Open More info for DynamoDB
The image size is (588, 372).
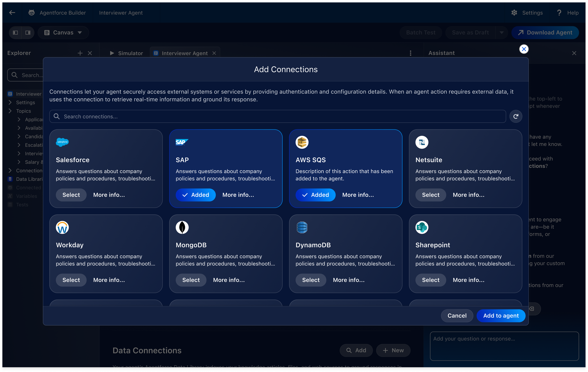(349, 280)
